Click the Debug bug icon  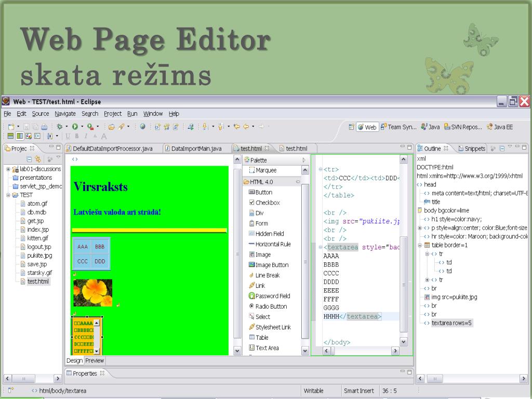60,127
